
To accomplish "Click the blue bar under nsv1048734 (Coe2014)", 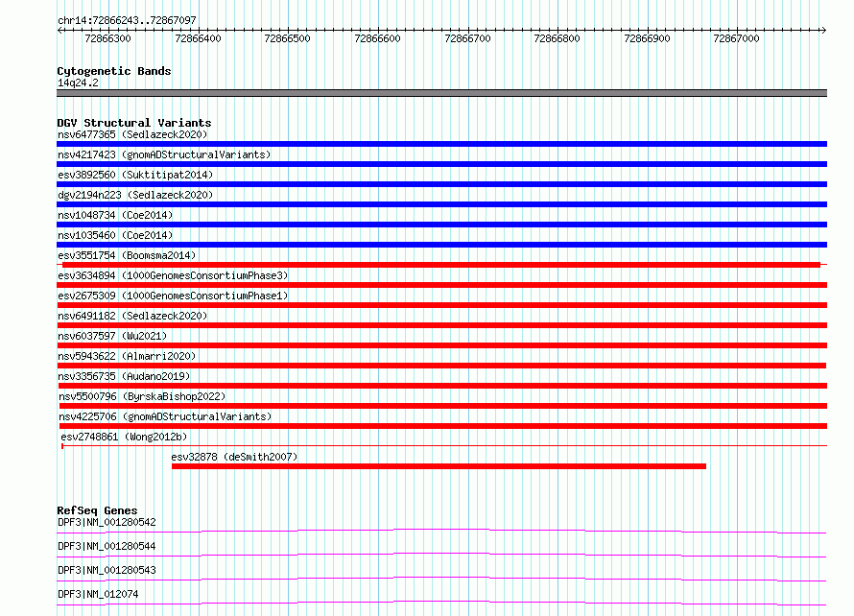I will 441,225.
